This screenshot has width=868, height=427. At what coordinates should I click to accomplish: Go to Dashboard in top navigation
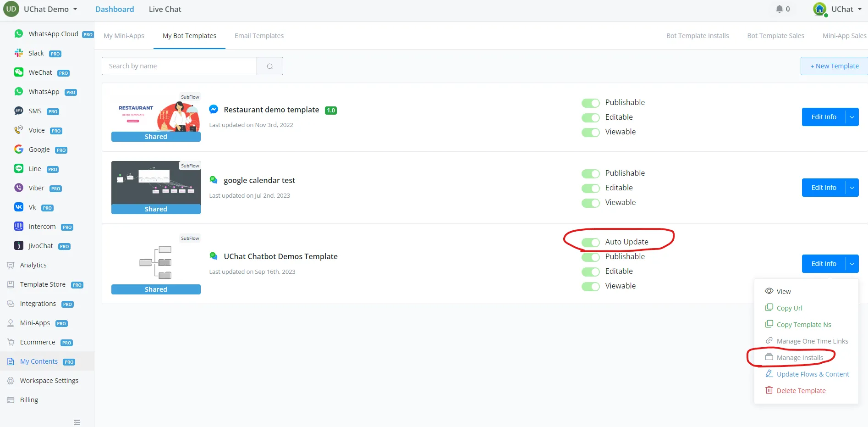115,9
